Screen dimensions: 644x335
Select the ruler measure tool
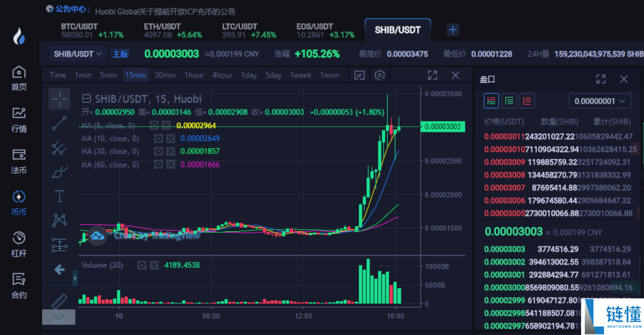(59, 301)
